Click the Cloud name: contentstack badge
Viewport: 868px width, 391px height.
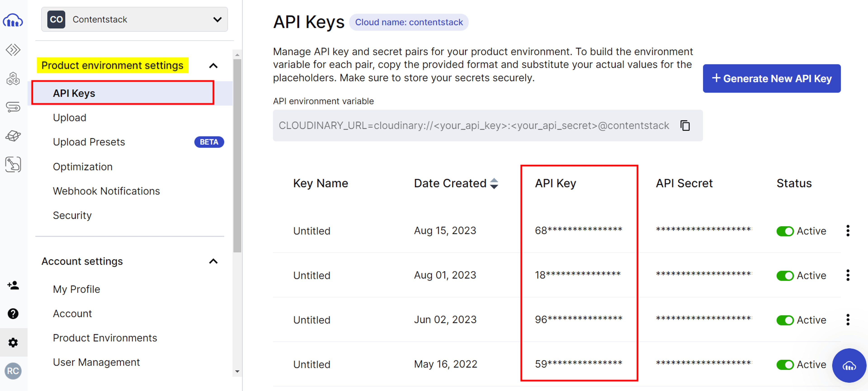pos(409,22)
